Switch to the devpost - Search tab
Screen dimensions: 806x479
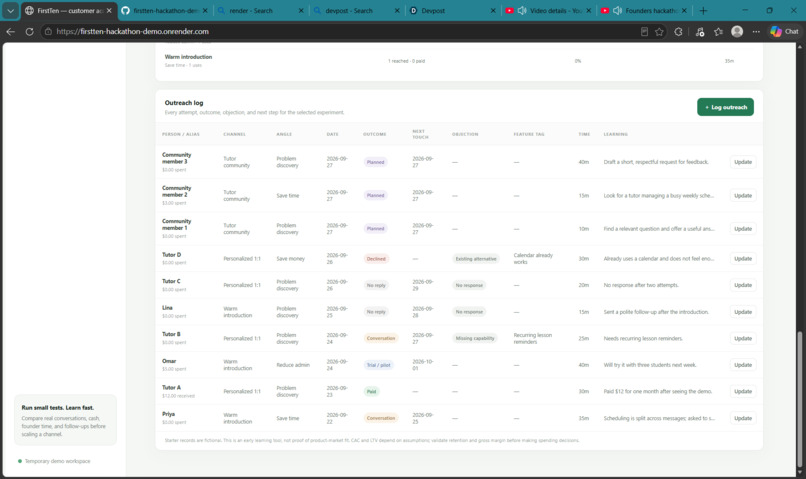356,10
